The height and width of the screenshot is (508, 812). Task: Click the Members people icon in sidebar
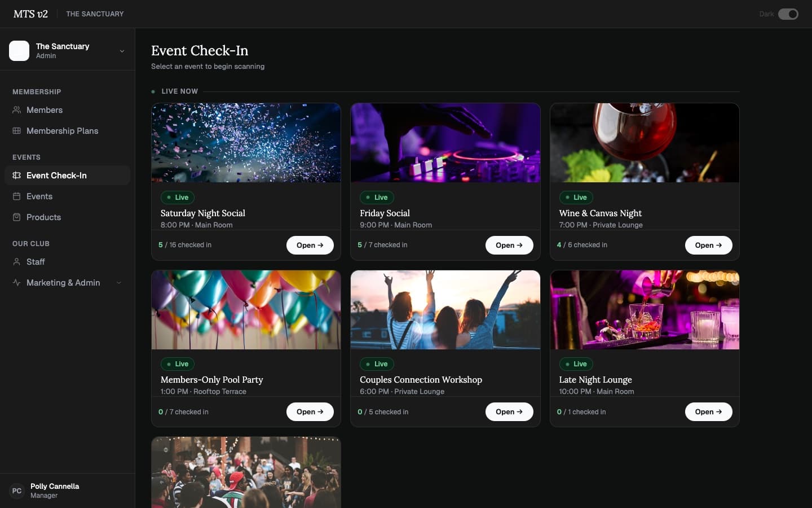17,110
